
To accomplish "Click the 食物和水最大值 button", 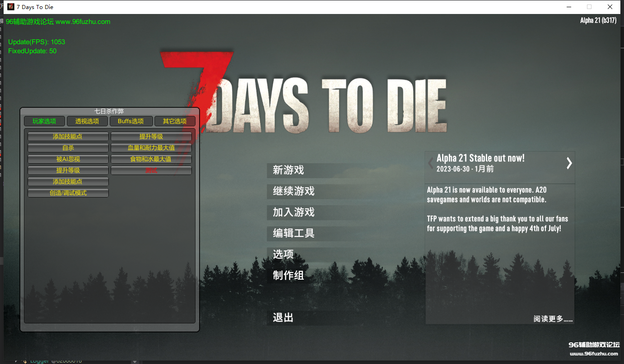I will coord(151,159).
